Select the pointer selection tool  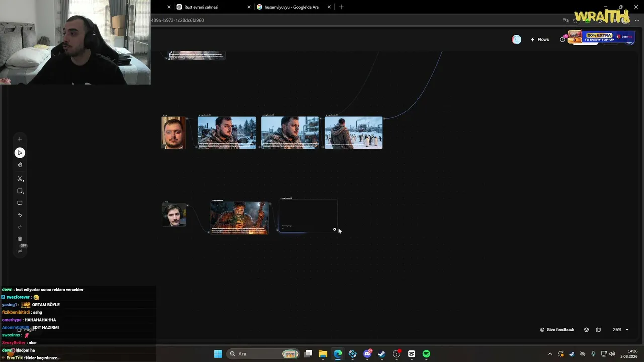coord(20,153)
